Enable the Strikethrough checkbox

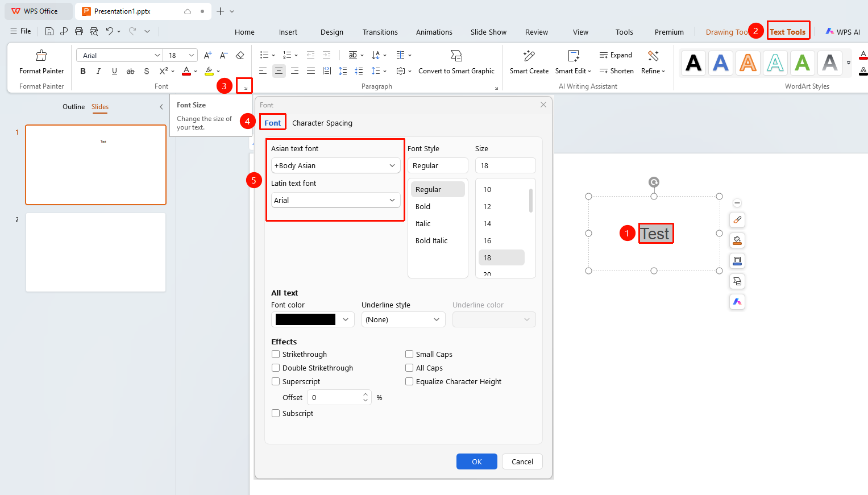click(x=276, y=354)
